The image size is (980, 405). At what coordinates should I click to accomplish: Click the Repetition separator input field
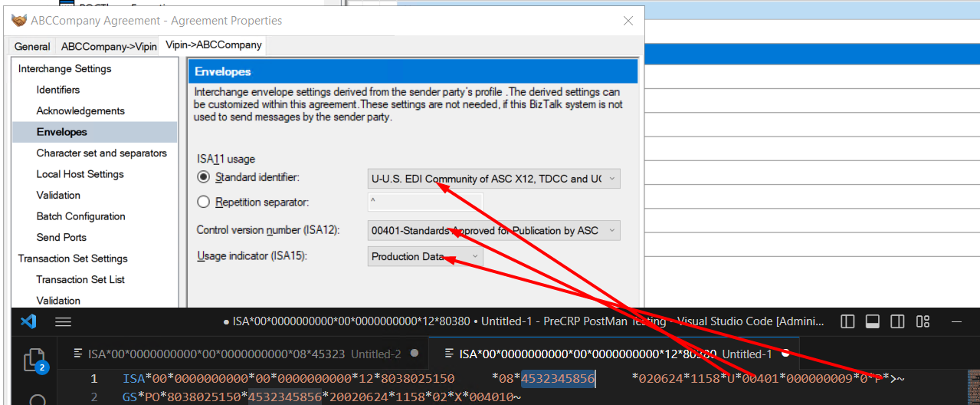[x=425, y=202]
